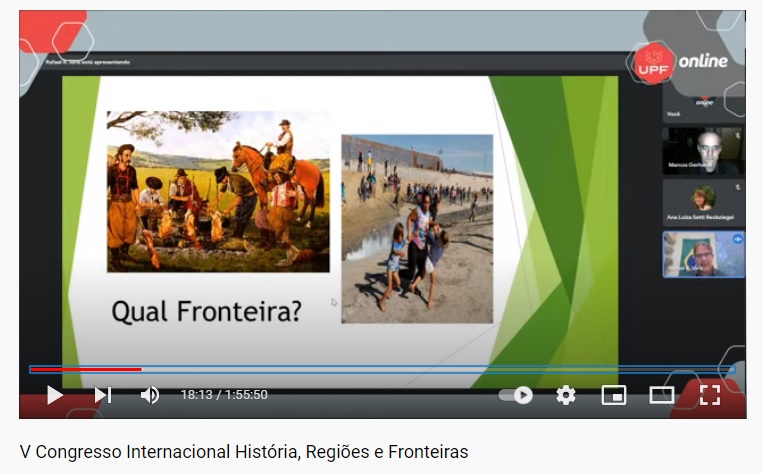
Task: Open video settings gear
Action: coord(566,395)
